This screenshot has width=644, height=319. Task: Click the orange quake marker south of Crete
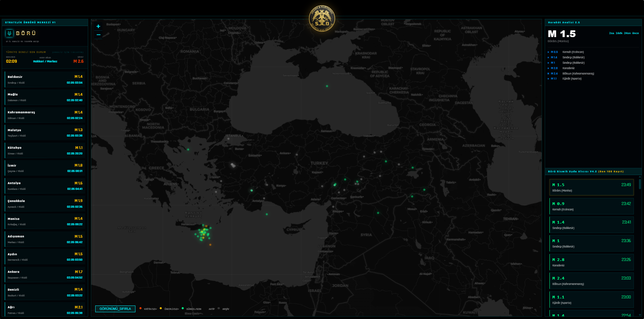[210, 244]
